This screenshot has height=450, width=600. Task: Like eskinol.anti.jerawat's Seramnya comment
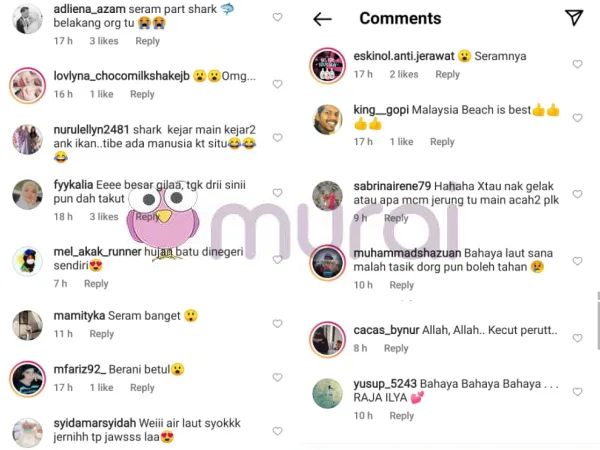pos(577,64)
